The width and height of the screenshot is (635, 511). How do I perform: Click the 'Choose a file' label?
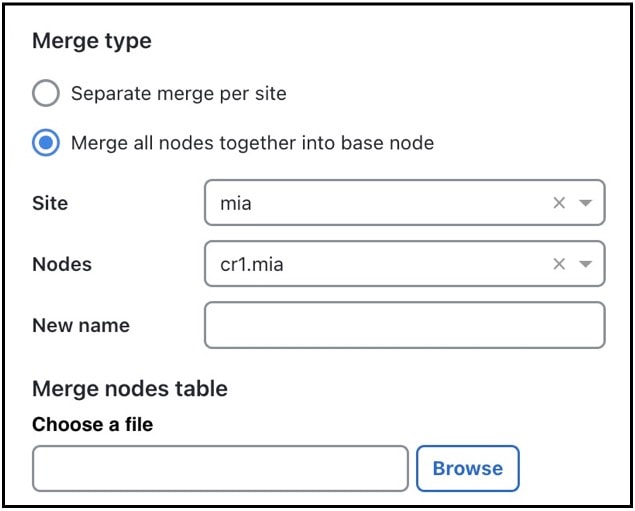[92, 425]
